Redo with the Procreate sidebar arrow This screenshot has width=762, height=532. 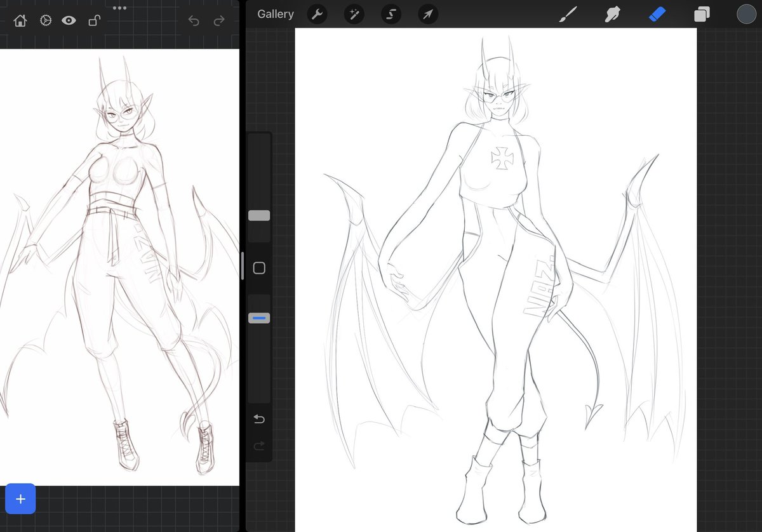point(259,446)
